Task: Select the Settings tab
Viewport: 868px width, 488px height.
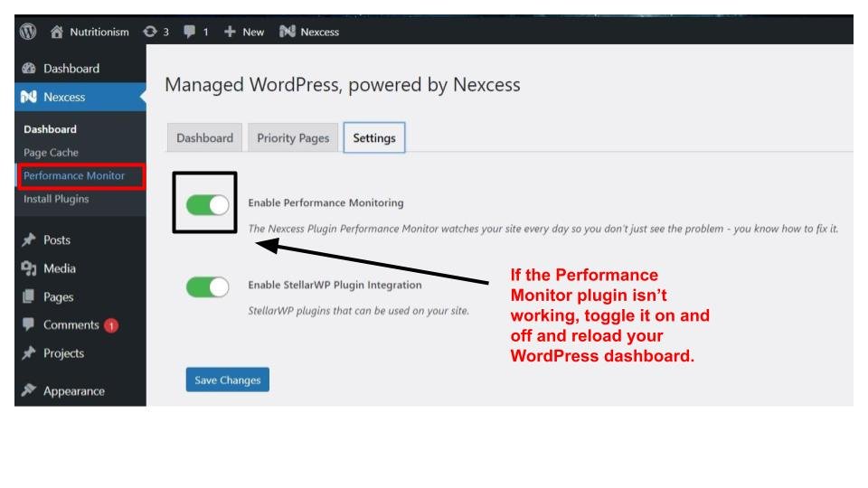Action: [374, 137]
